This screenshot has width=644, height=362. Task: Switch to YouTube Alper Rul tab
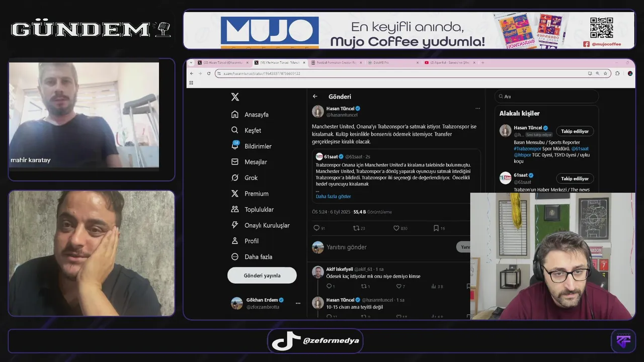coord(449,63)
